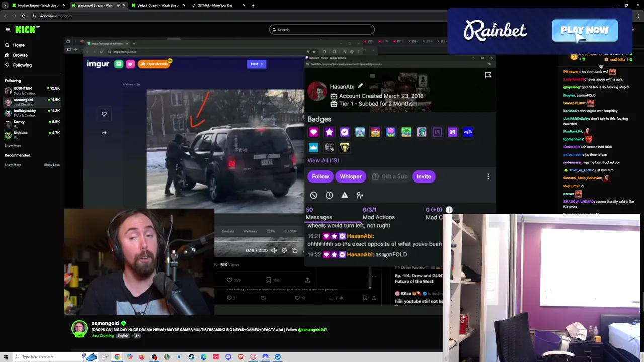Click Open Arcade on imgur header
The image size is (644, 362).
(155, 64)
